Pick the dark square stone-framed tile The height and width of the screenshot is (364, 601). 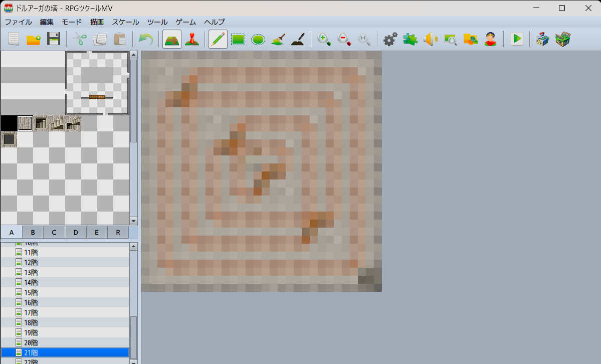point(9,139)
